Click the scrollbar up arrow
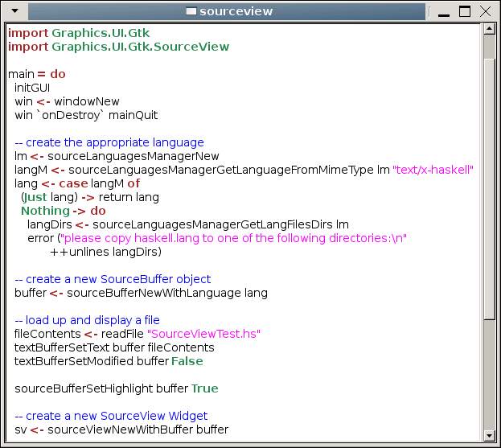The width and height of the screenshot is (501, 448). [x=489, y=28]
